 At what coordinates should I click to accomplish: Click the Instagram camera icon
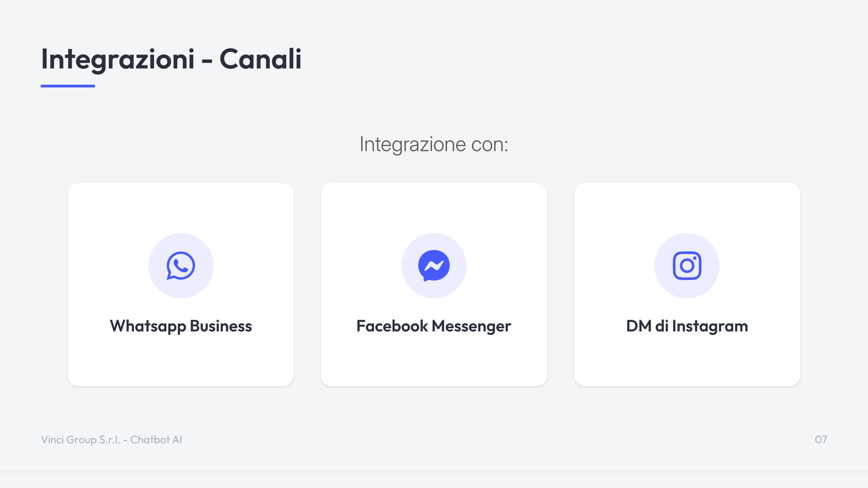pos(687,266)
